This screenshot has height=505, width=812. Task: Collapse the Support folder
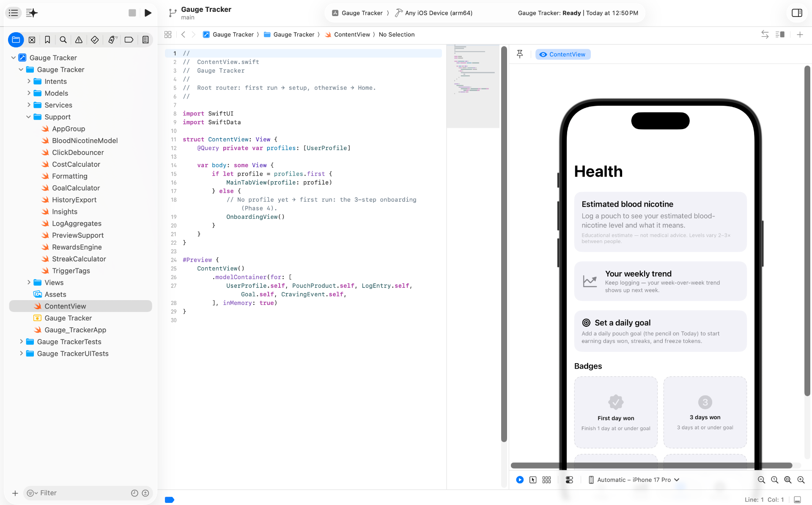click(x=28, y=117)
